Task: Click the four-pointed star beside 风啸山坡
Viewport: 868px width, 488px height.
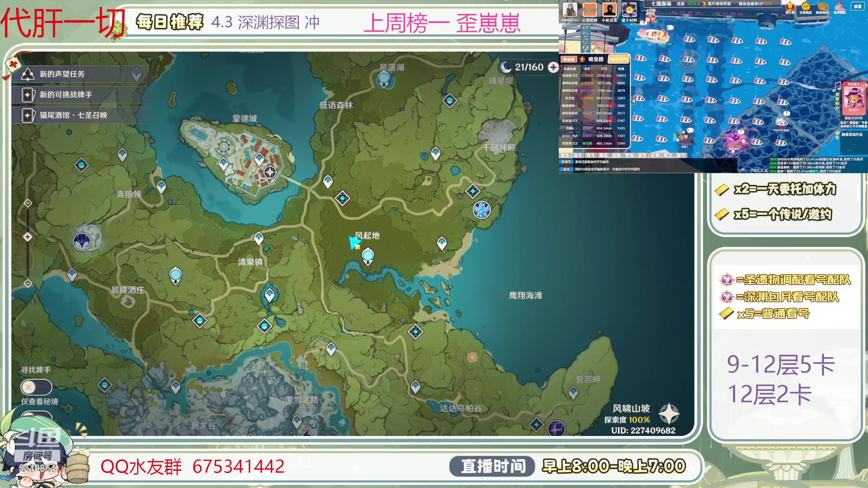Action: click(669, 413)
